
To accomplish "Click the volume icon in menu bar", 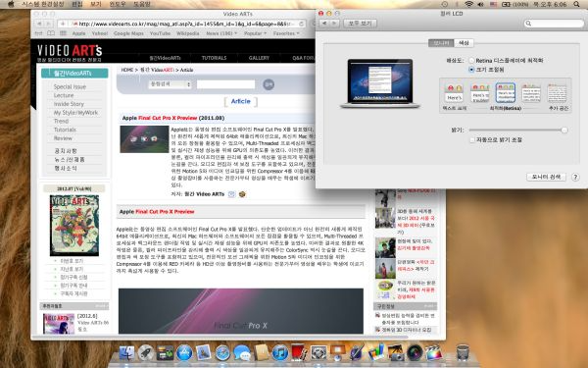I will click(x=481, y=4).
